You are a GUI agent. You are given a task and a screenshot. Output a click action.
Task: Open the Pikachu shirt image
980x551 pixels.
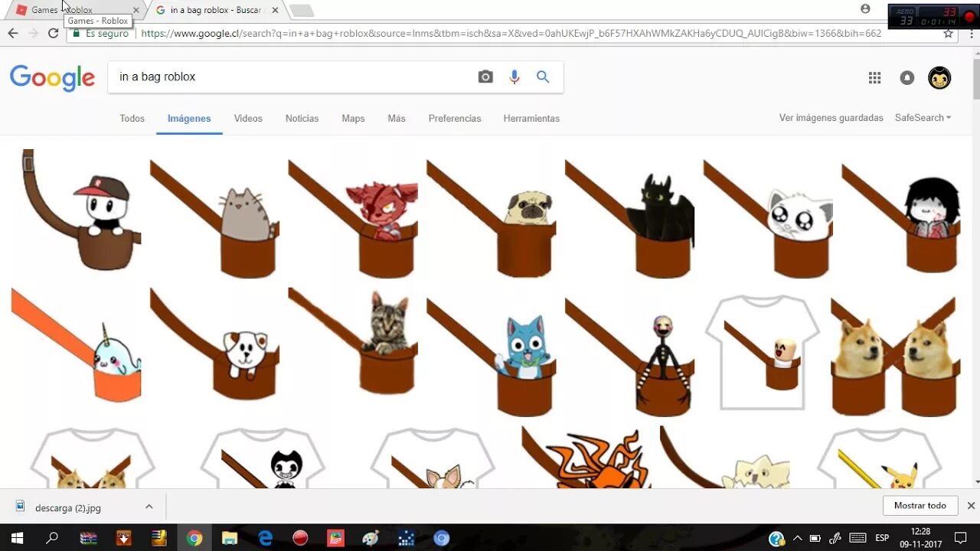[x=879, y=458]
